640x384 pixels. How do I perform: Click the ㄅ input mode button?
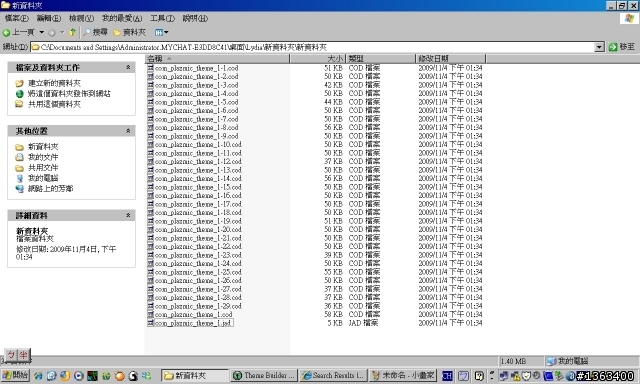click(x=11, y=355)
